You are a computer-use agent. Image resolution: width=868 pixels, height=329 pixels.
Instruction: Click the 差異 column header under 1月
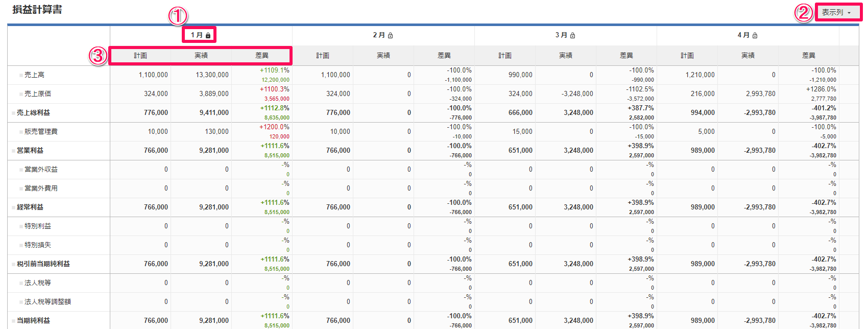pyautogui.click(x=262, y=56)
